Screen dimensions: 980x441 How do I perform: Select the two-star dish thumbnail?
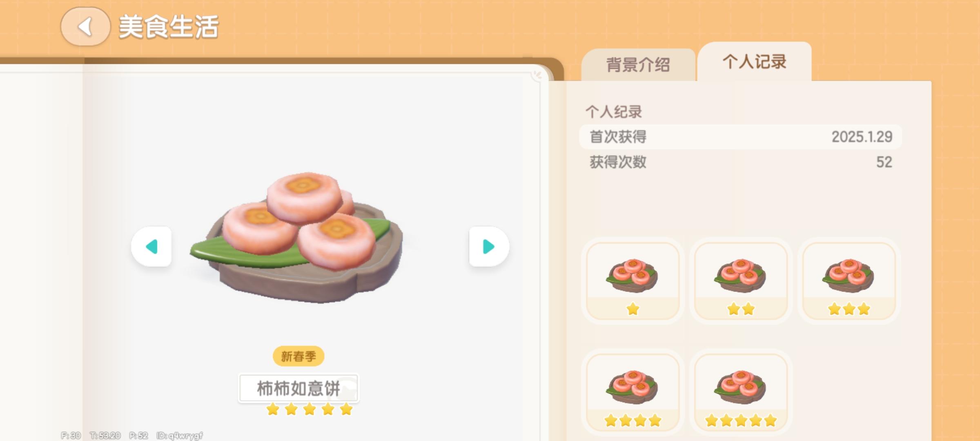pyautogui.click(x=741, y=281)
